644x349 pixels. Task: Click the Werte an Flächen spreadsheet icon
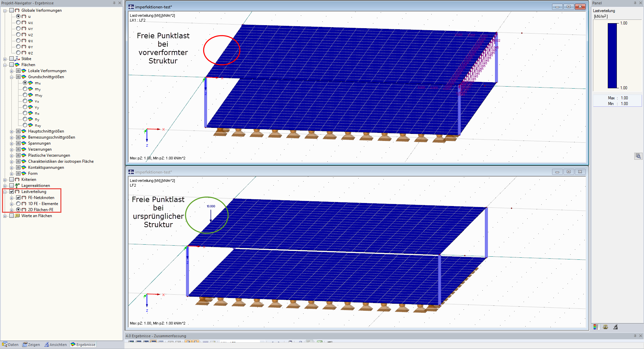[x=17, y=216]
